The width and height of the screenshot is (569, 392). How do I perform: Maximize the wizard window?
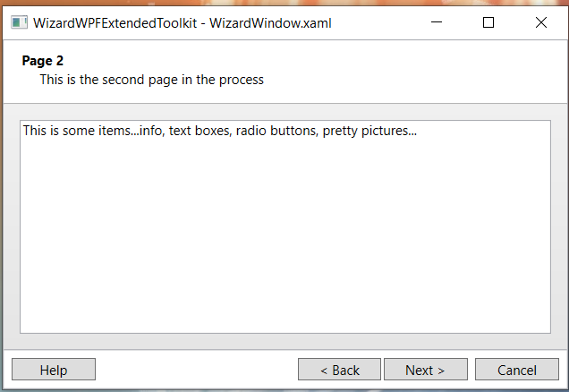coord(488,23)
